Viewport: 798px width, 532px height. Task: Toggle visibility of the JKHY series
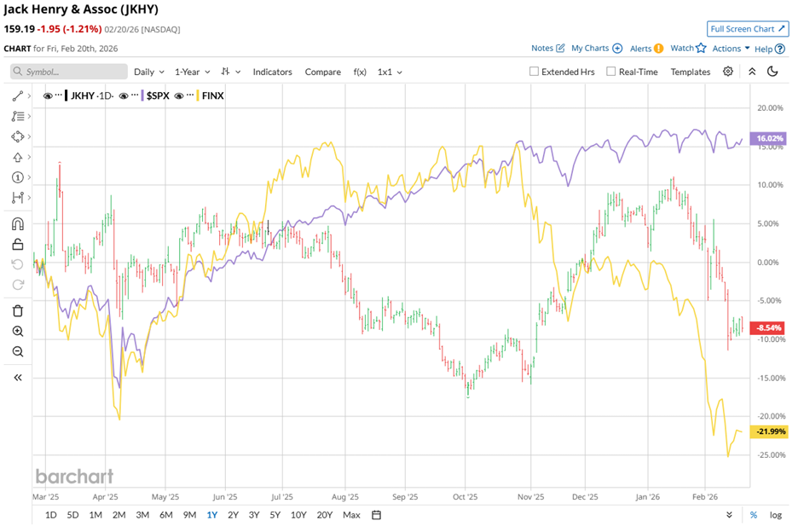click(49, 95)
